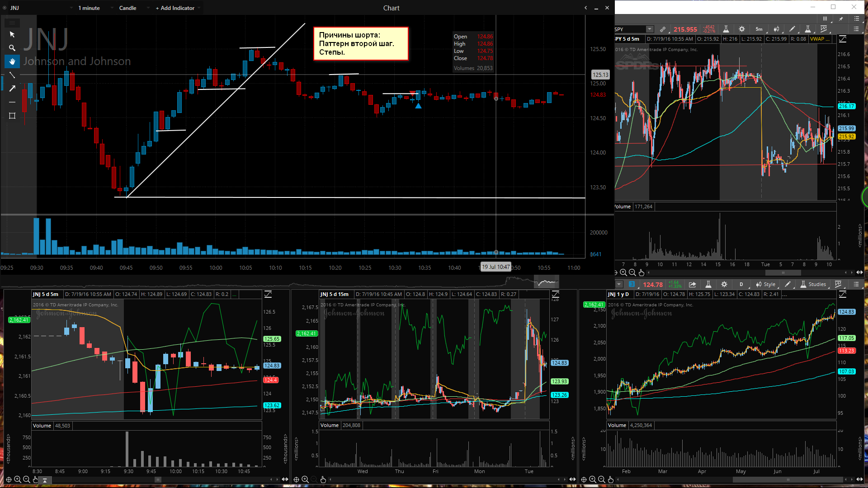
Task: Open SPY patterns icon menu
Action: coord(824,29)
